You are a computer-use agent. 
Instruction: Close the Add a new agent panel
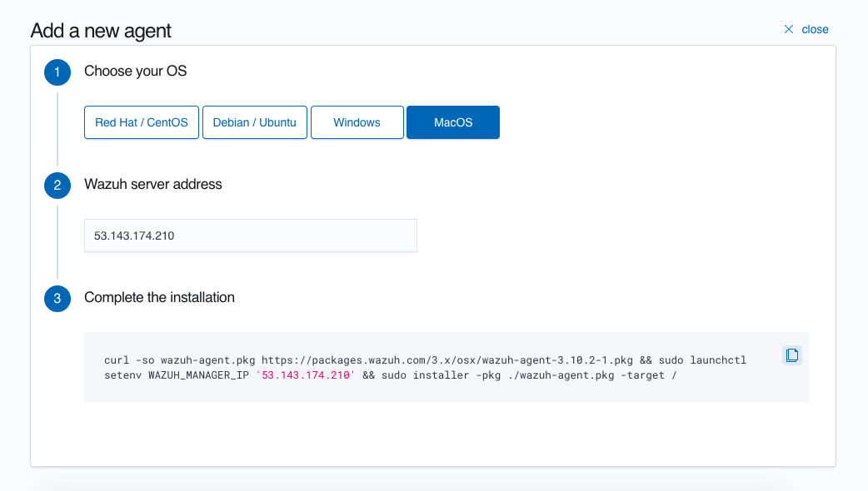pyautogui.click(x=806, y=29)
